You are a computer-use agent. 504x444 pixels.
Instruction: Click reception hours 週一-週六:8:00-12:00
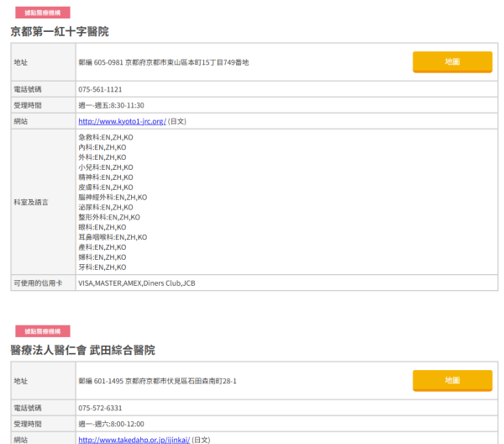[111, 424]
